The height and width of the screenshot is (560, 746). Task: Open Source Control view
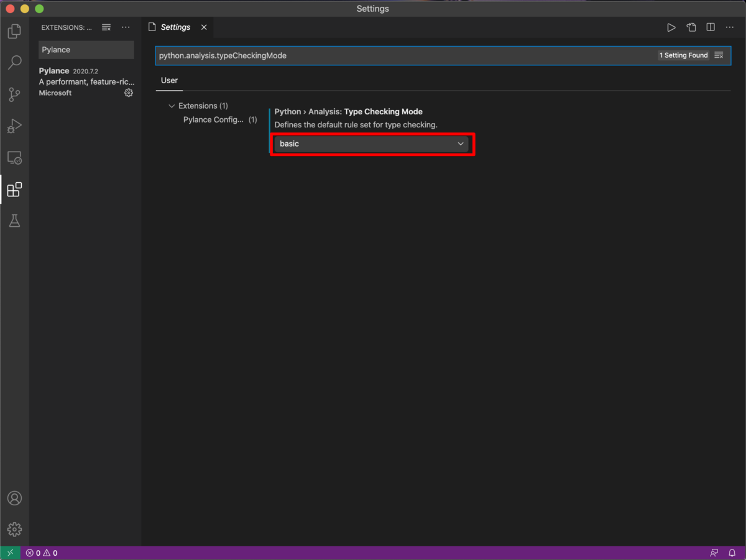pyautogui.click(x=14, y=94)
